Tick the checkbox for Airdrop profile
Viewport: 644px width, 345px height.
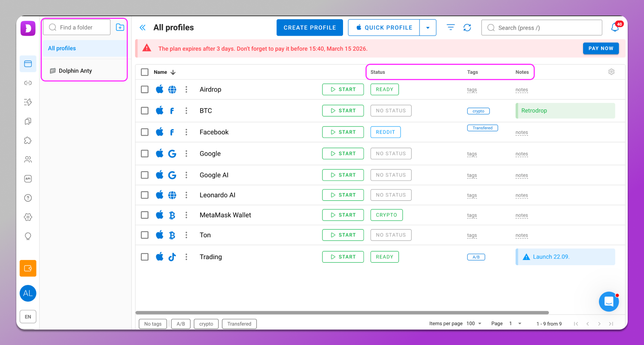(x=145, y=89)
